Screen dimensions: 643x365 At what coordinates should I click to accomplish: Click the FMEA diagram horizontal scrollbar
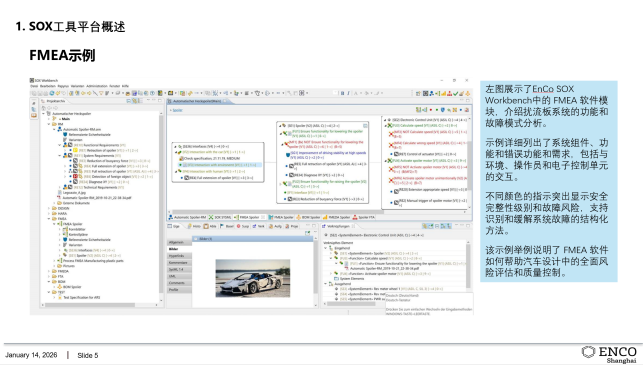point(279,212)
